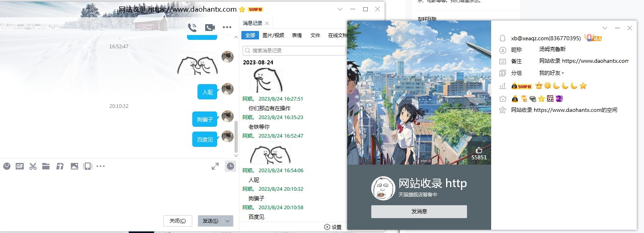Viewport: 644px width, 233px height.
Task: Click the crown level icon
Action: [x=539, y=86]
